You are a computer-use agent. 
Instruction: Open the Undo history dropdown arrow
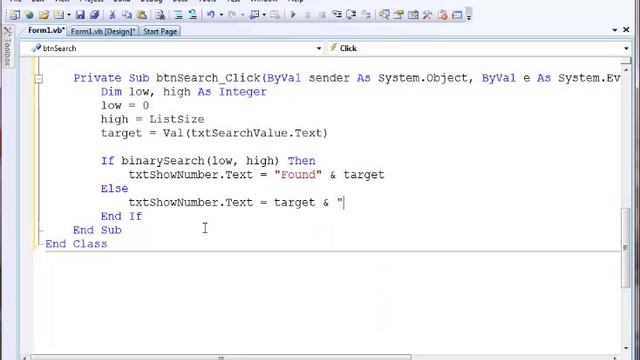pyautogui.click(x=221, y=15)
